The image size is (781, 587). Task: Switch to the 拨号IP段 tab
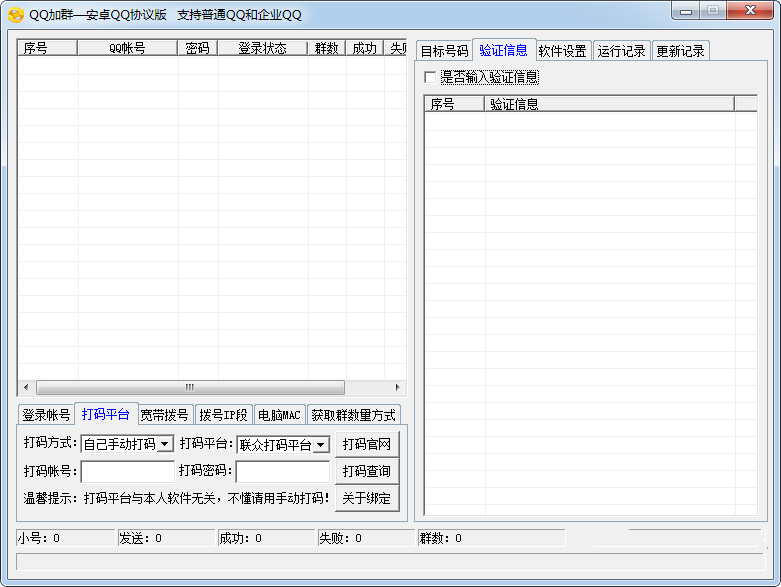[224, 415]
